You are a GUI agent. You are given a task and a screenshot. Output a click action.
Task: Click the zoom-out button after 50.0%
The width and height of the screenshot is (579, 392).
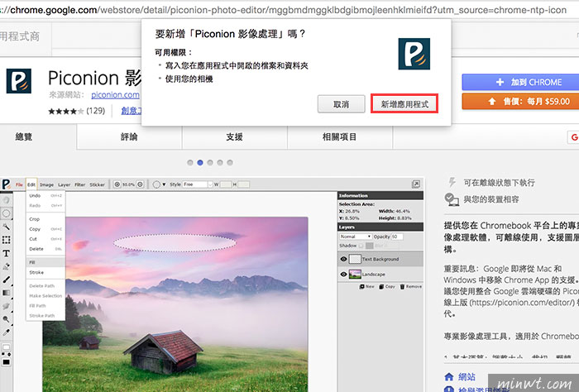click(141, 184)
